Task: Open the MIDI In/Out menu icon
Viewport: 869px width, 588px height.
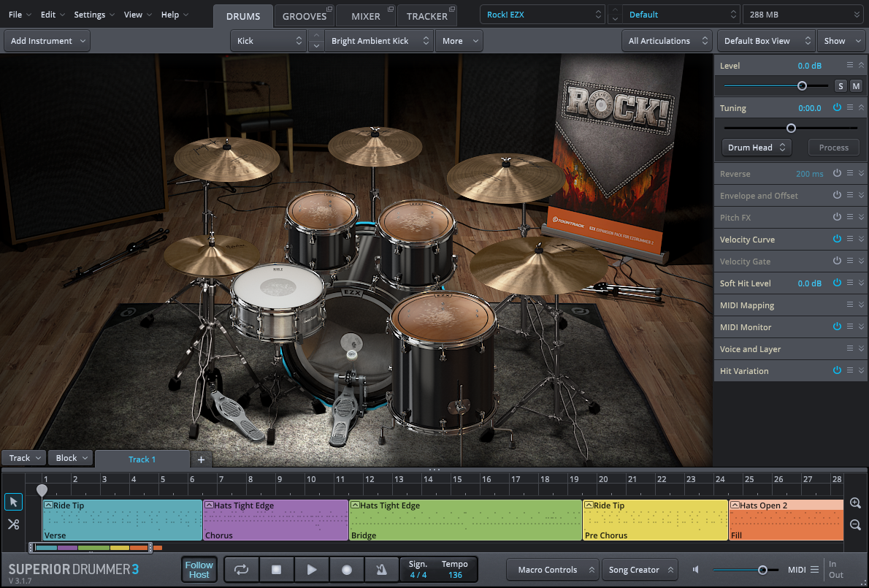Action: [815, 570]
